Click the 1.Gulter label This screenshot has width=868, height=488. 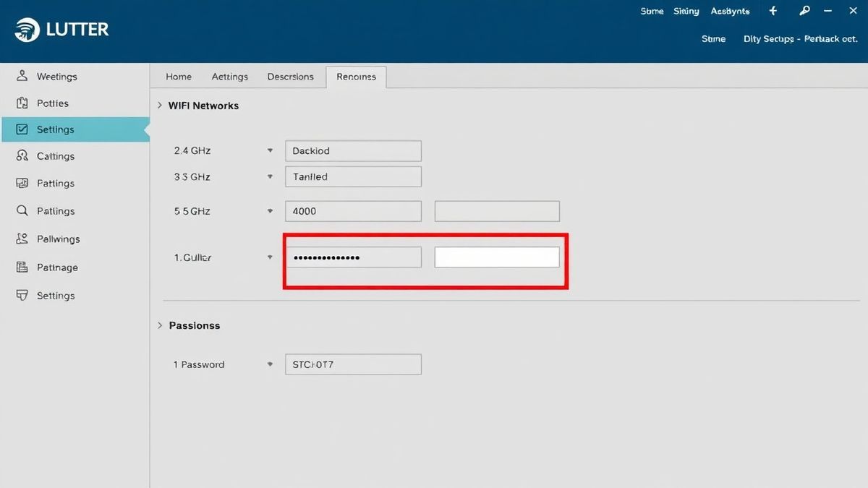click(x=192, y=257)
